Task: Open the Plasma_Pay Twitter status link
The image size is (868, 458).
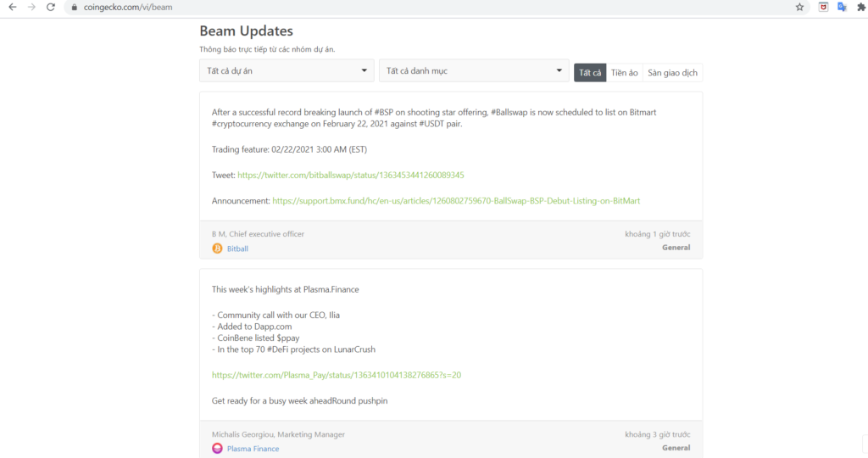Action: (x=336, y=375)
